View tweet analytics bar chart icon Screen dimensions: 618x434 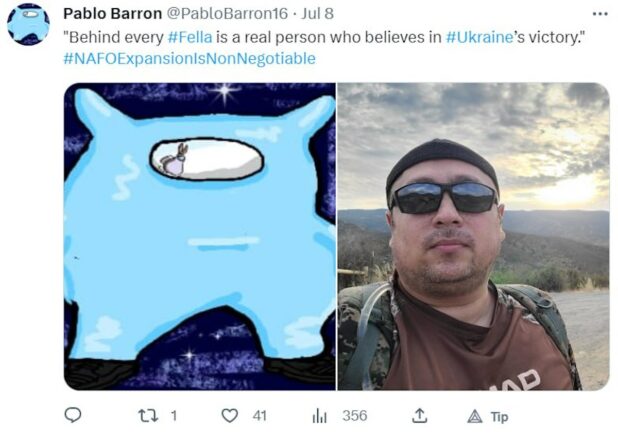(319, 416)
